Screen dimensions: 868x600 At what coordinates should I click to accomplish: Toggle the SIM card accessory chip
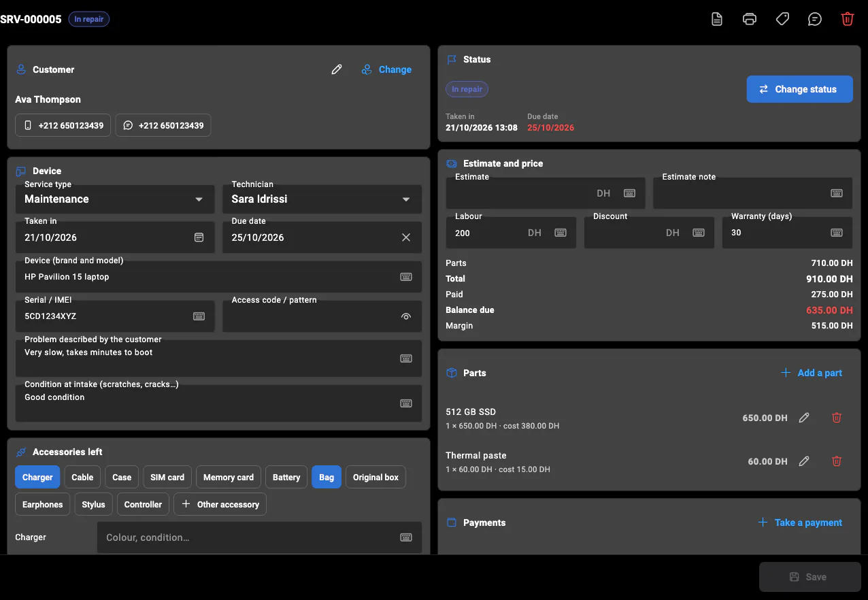point(167,478)
